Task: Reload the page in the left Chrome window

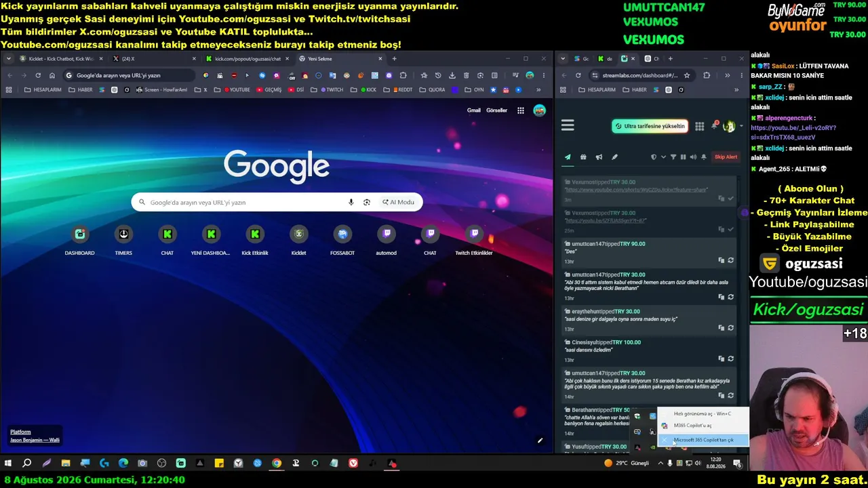Action: pos(38,75)
